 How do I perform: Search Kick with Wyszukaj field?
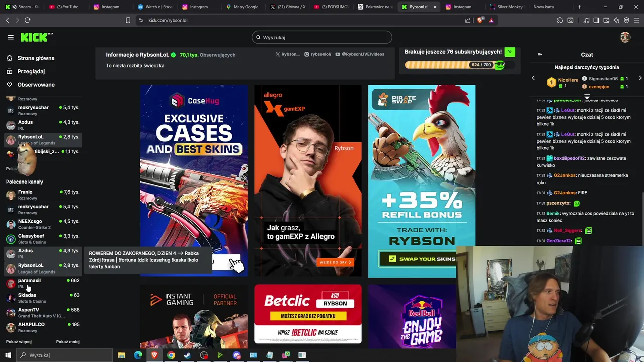click(322, 37)
